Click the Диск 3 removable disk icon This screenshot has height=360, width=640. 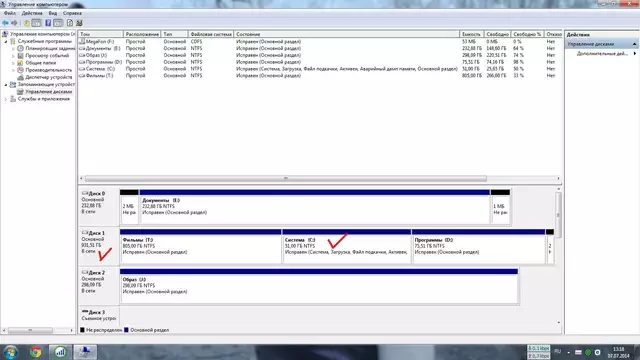(85, 312)
